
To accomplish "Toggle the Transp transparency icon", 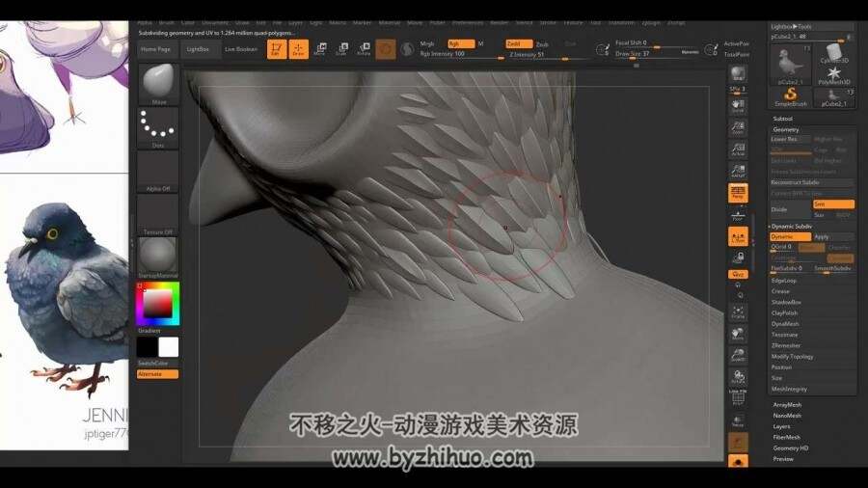I will pyautogui.click(x=738, y=421).
